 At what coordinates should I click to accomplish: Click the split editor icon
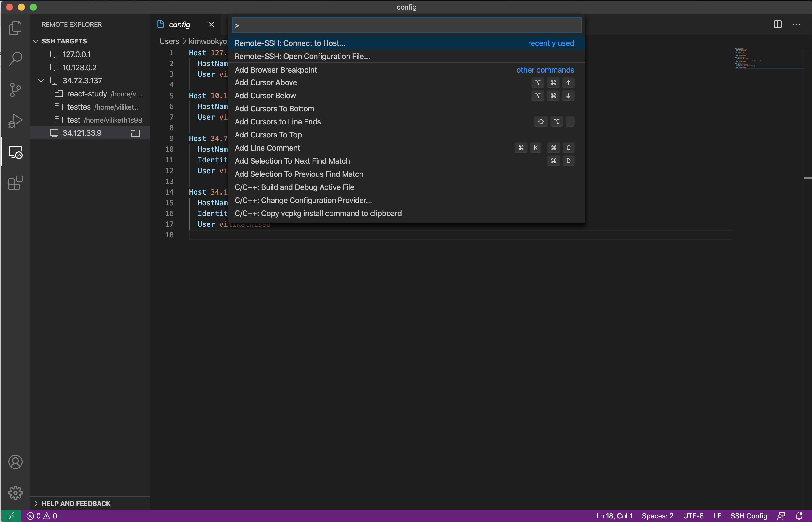[x=777, y=24]
